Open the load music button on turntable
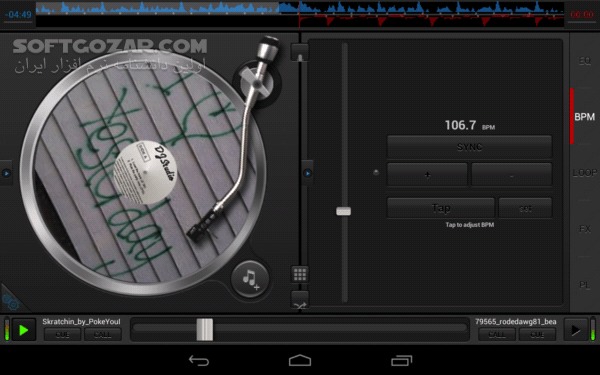 (x=250, y=279)
